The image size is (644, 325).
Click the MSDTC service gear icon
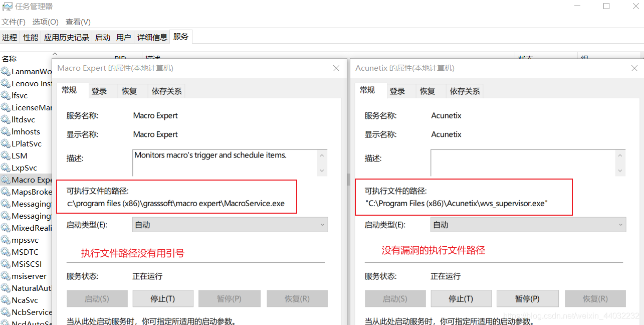coord(6,252)
